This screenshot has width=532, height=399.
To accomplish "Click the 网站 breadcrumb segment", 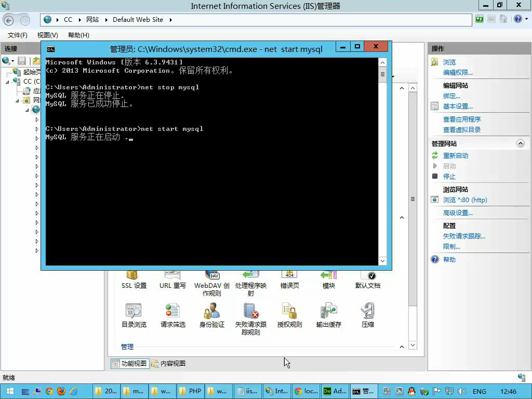I will (x=92, y=20).
